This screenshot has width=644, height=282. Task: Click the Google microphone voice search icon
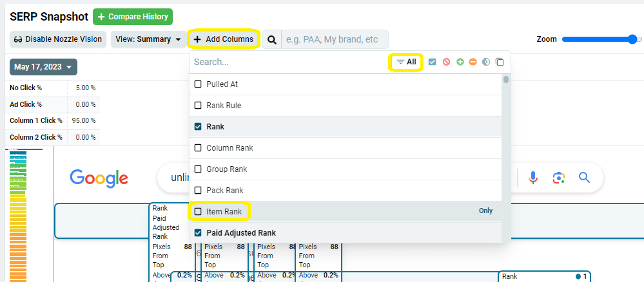coord(533,178)
